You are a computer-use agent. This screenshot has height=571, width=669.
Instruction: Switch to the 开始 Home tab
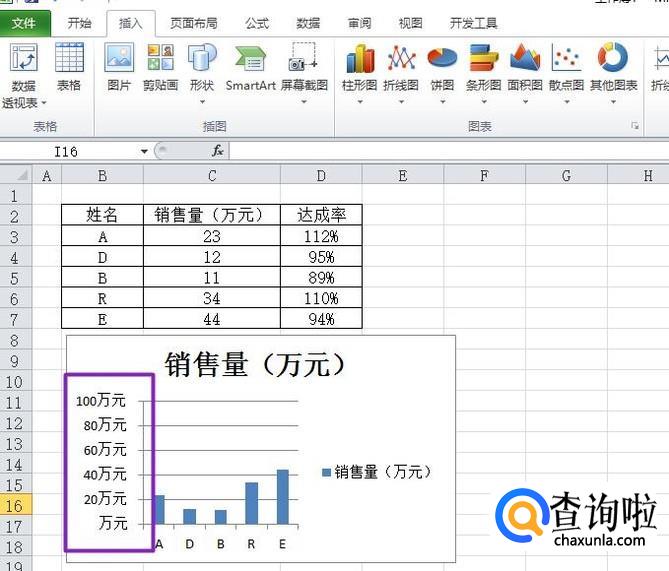79,23
